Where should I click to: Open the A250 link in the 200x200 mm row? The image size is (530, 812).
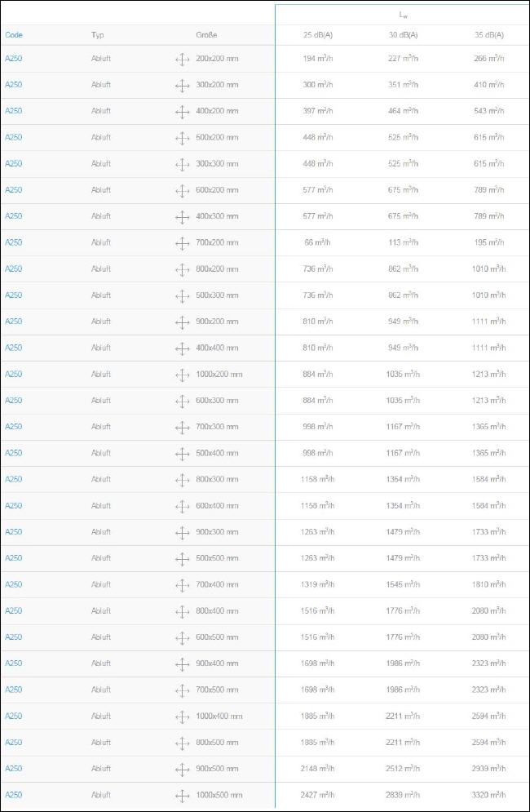pyautogui.click(x=14, y=59)
